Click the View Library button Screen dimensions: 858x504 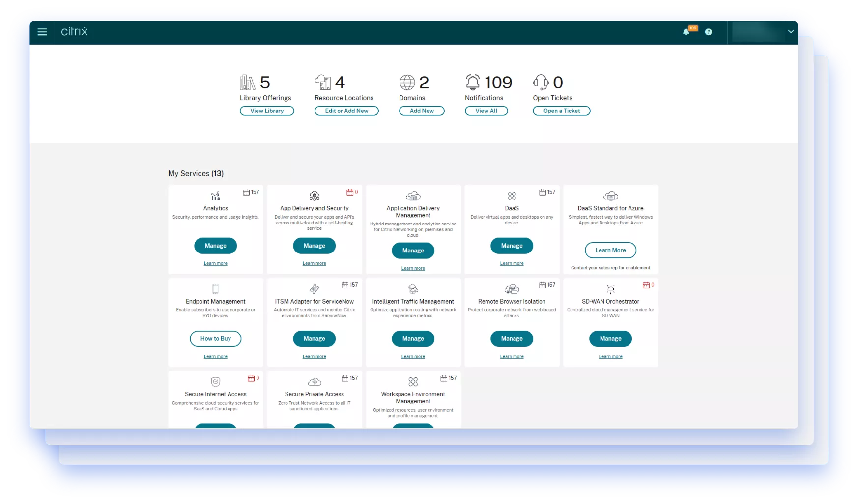click(267, 111)
